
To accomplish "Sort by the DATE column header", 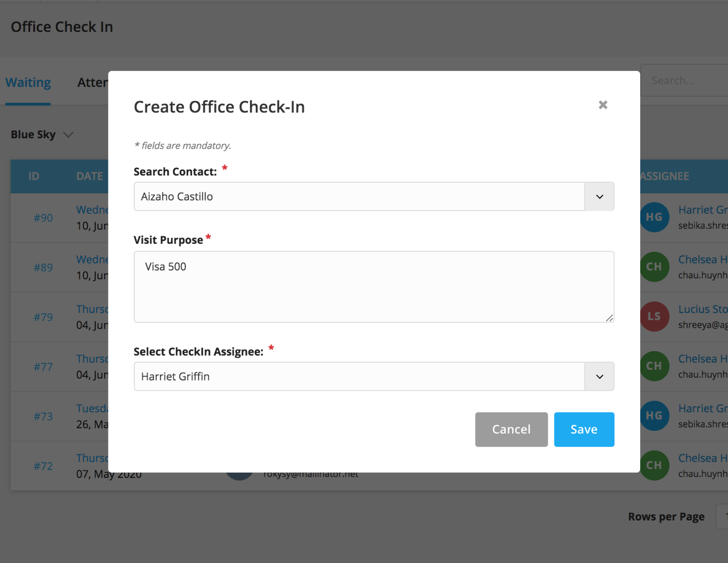I will 90,176.
